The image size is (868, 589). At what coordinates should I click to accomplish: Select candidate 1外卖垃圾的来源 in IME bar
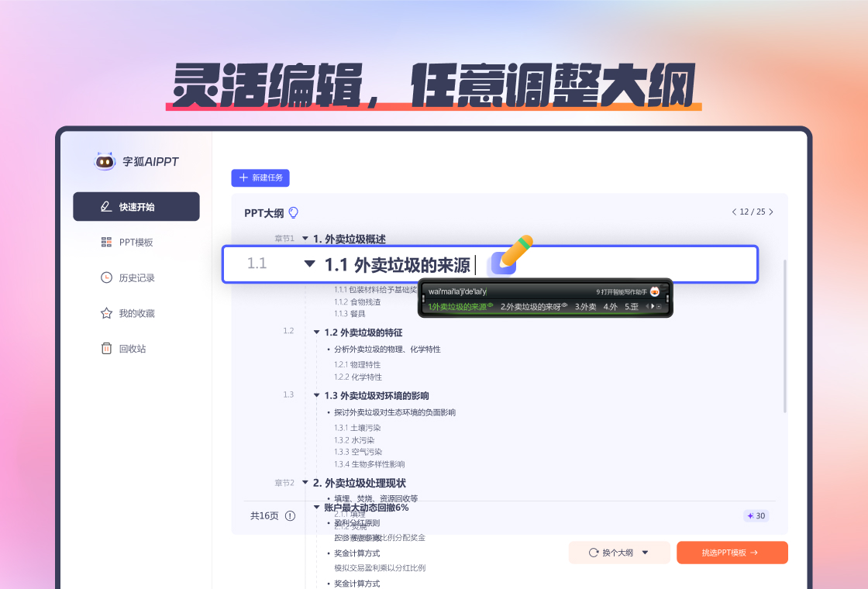tap(460, 307)
